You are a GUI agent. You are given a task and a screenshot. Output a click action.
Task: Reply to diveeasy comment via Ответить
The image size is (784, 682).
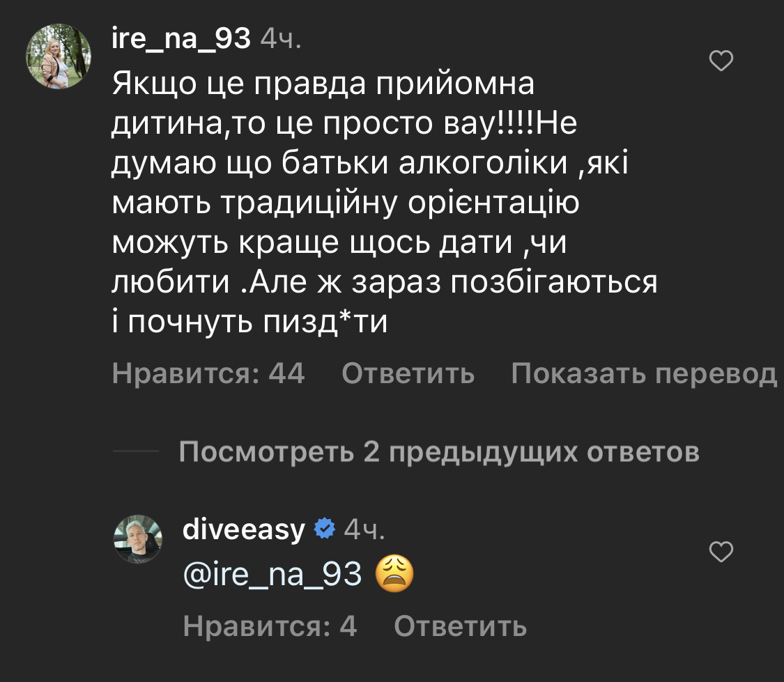[x=460, y=627]
